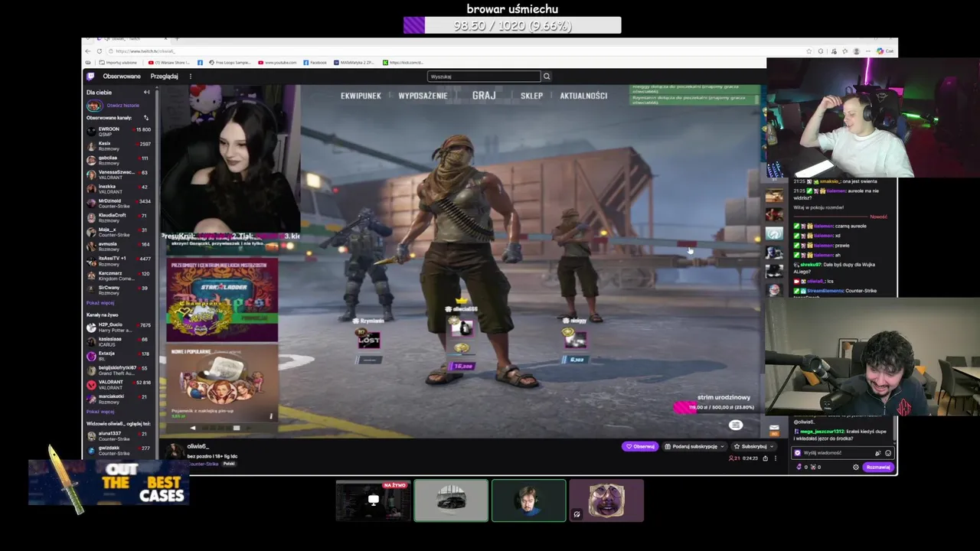Screen dimensions: 980x551
Task: Open Maja__x channel in sidebar
Action: click(119, 231)
